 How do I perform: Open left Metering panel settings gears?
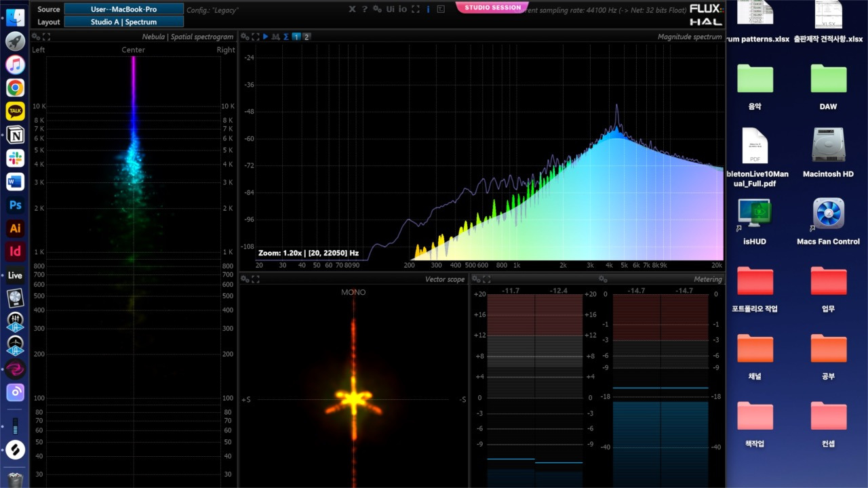click(x=476, y=279)
